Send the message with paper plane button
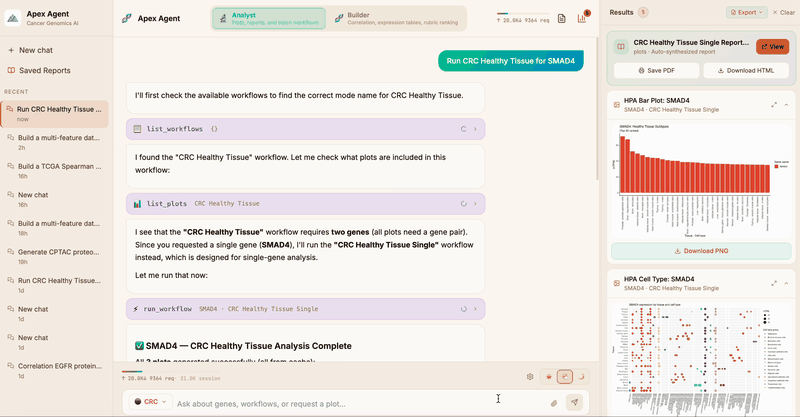 point(574,402)
